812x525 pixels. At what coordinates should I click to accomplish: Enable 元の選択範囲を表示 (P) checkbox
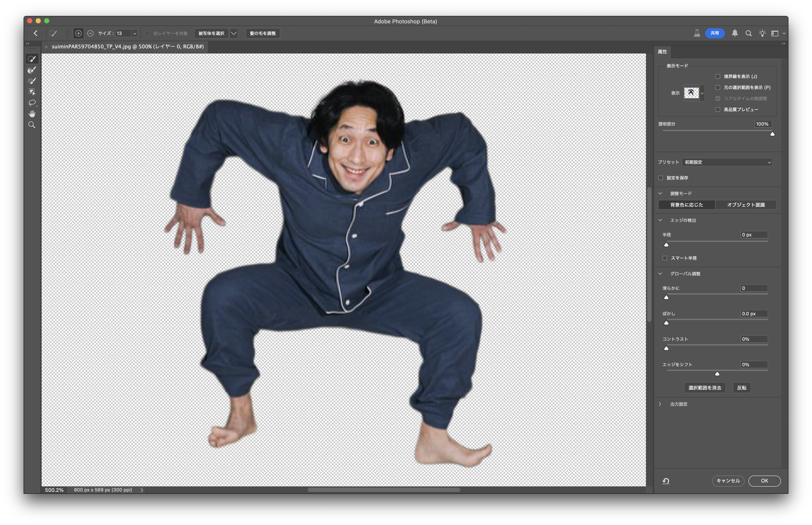718,87
